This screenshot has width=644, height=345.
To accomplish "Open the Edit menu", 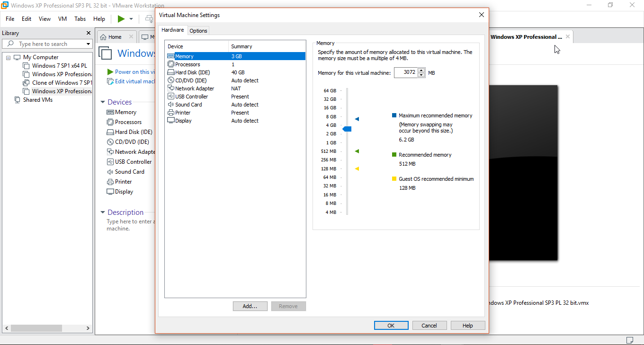I will pyautogui.click(x=27, y=19).
